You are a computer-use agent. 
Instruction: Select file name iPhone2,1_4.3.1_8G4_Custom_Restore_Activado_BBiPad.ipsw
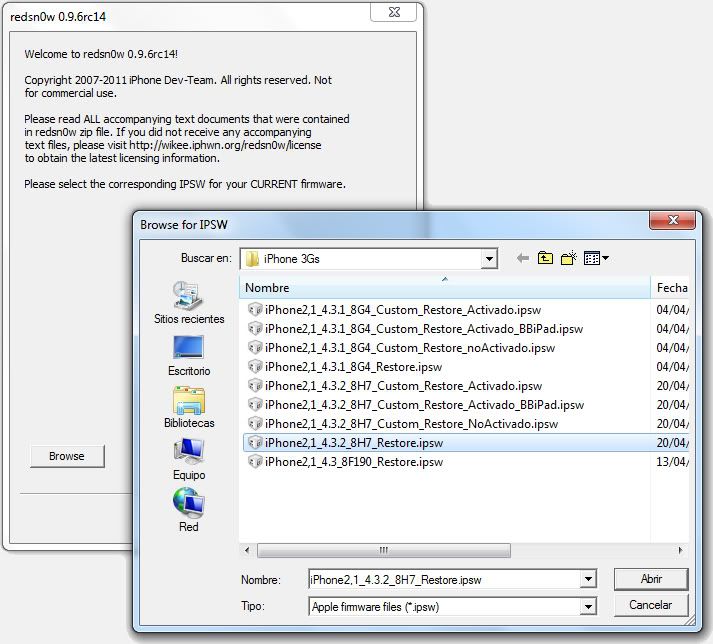pyautogui.click(x=424, y=329)
